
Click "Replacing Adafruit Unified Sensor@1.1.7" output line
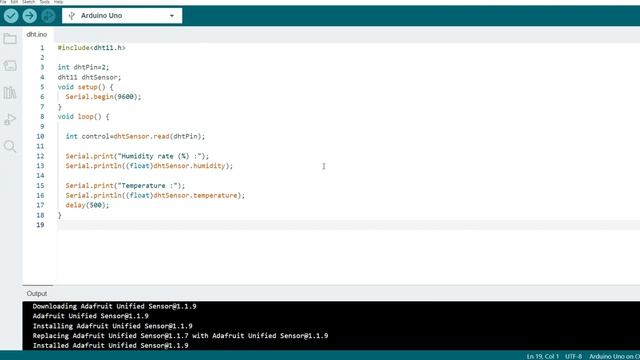pyautogui.click(x=180, y=336)
